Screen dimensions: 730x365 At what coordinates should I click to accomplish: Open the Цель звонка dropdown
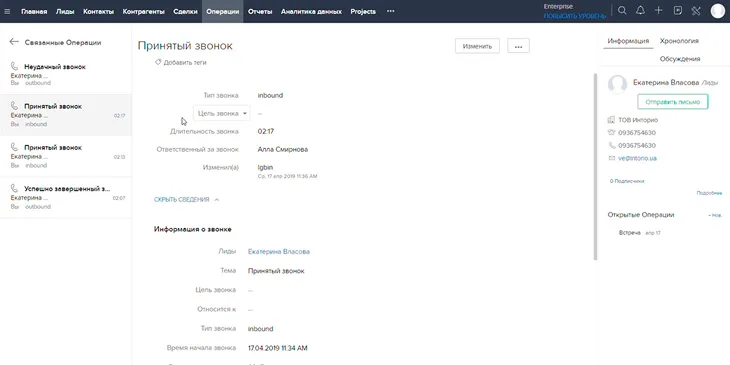click(x=222, y=113)
